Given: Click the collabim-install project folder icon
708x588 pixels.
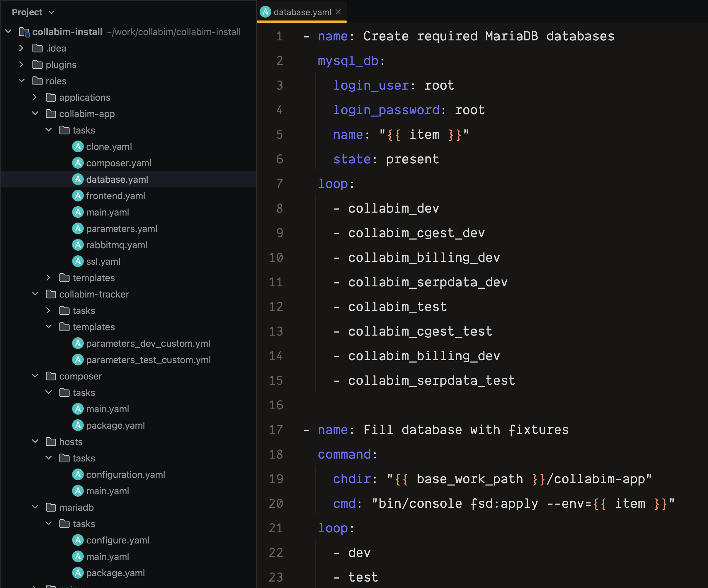Looking at the screenshot, I should [24, 32].
